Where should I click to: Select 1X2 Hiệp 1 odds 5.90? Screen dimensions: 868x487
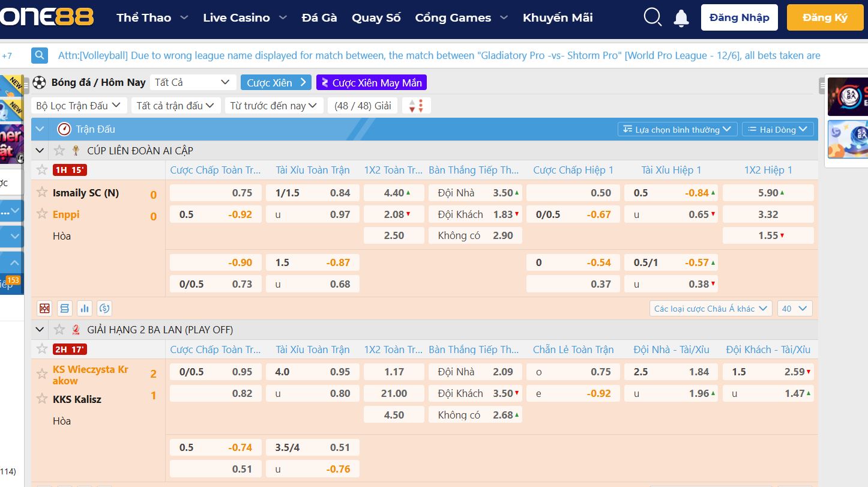tap(768, 193)
